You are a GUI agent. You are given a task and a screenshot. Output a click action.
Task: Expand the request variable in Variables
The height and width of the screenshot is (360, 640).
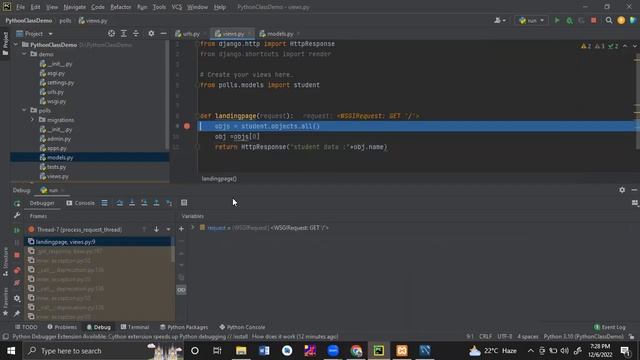(x=193, y=227)
